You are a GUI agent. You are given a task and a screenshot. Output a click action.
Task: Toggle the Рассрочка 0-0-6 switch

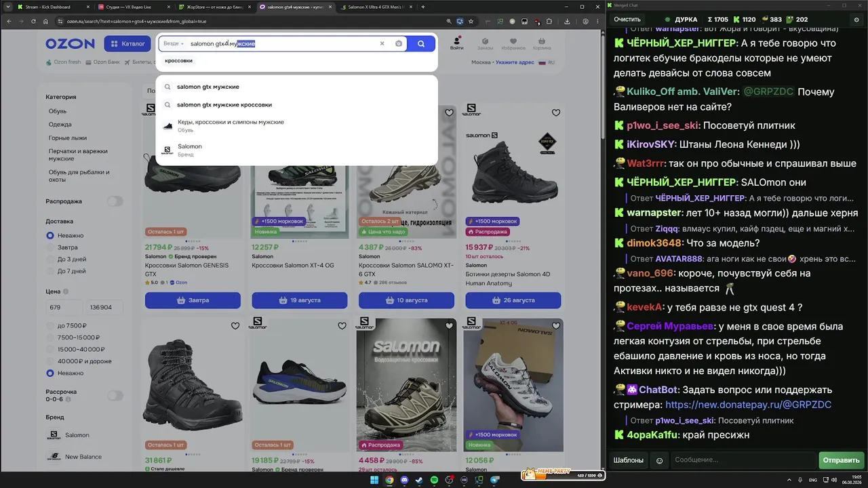[x=115, y=395]
